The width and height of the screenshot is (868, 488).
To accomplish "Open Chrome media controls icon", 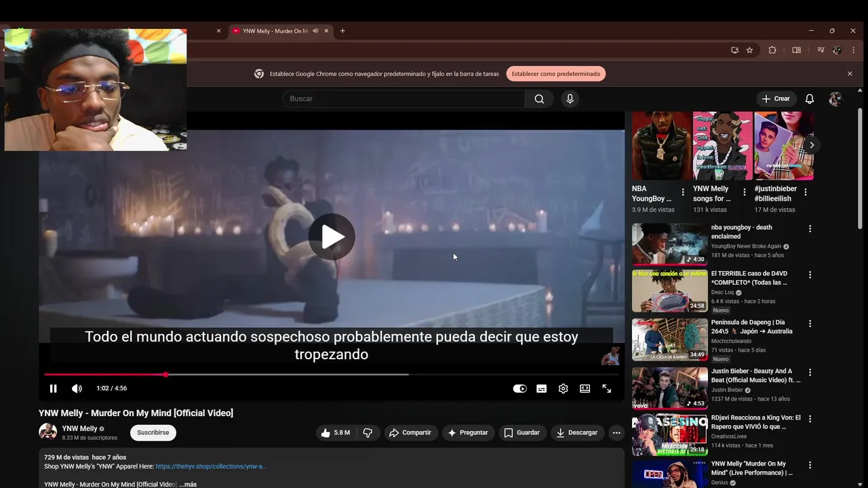I will pyautogui.click(x=821, y=50).
